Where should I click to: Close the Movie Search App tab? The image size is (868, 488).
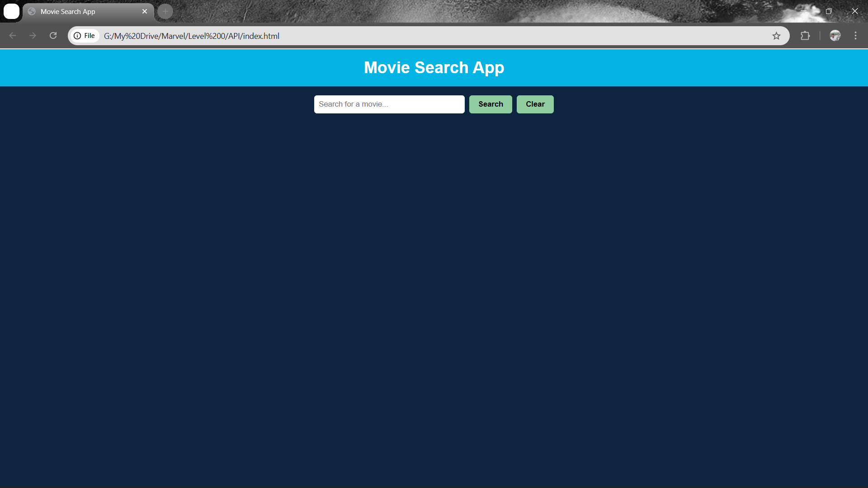[x=145, y=11]
